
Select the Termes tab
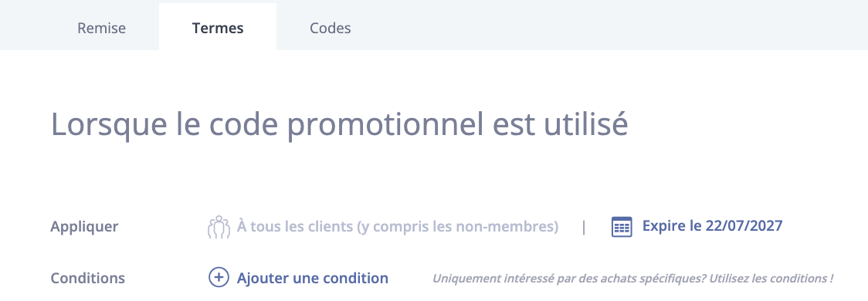click(218, 28)
